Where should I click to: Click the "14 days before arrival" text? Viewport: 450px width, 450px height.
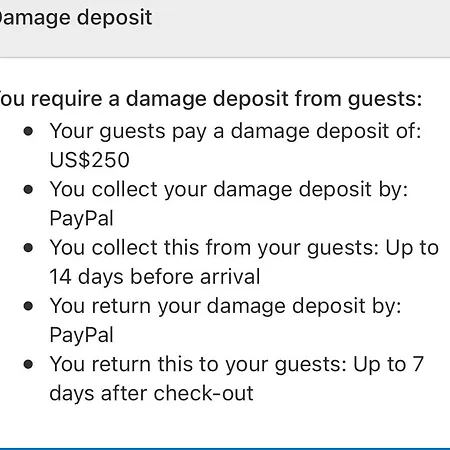[x=155, y=277]
